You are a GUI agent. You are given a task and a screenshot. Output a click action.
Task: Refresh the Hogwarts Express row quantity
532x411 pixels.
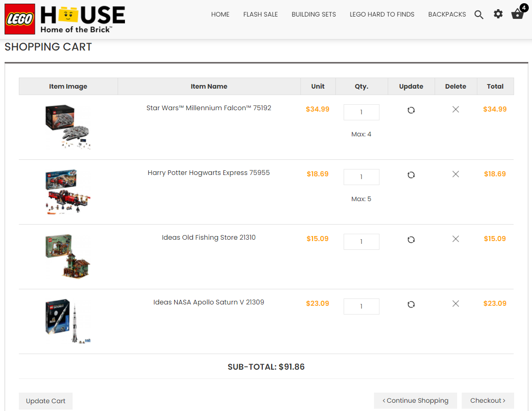[411, 175]
